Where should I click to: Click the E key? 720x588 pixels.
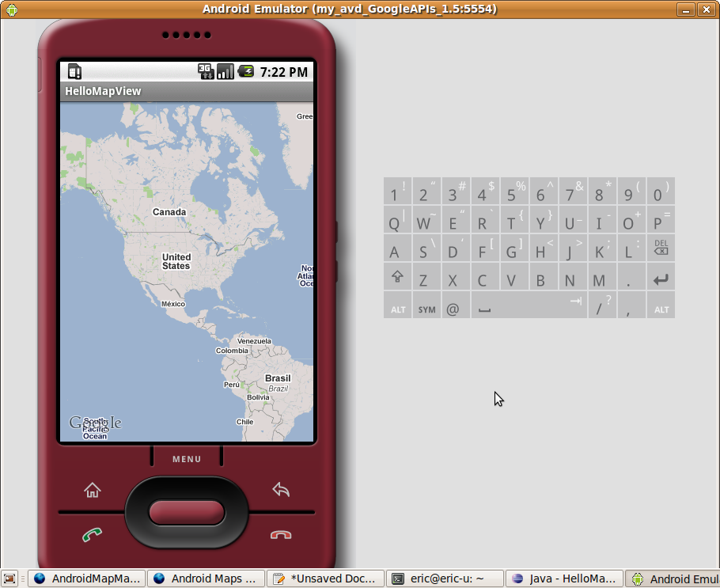tap(456, 219)
